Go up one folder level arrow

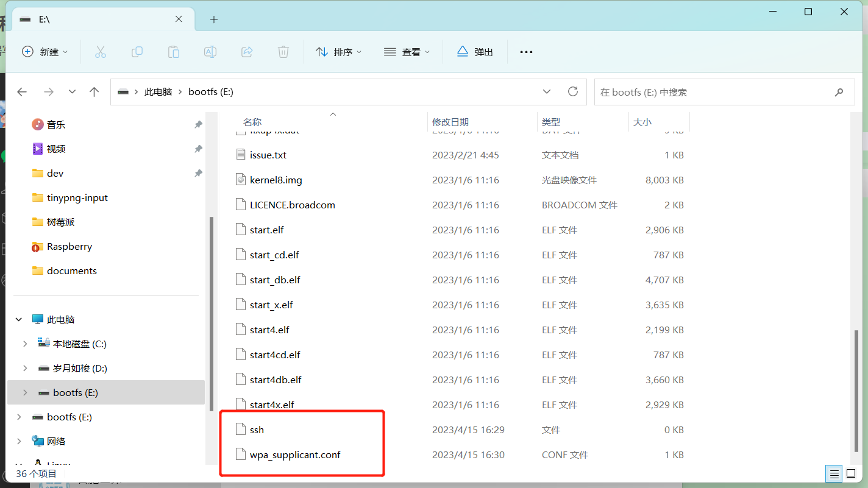pos(94,92)
